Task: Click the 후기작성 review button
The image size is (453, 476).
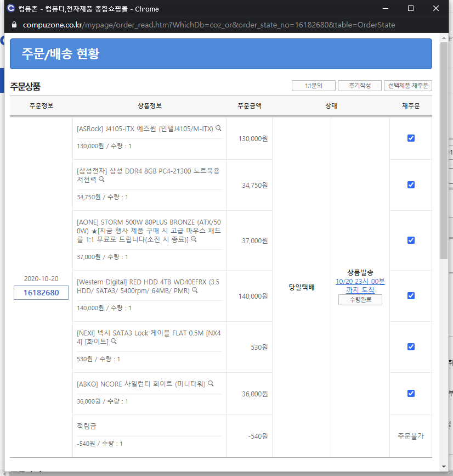Action: click(360, 86)
